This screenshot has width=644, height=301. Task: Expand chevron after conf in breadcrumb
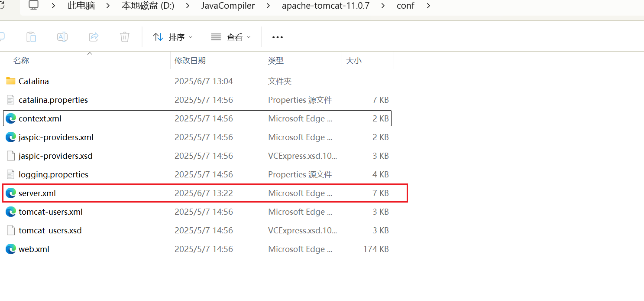click(428, 6)
